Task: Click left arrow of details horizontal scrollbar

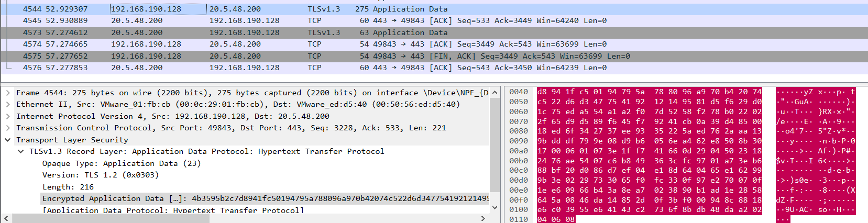Action: [x=6, y=218]
